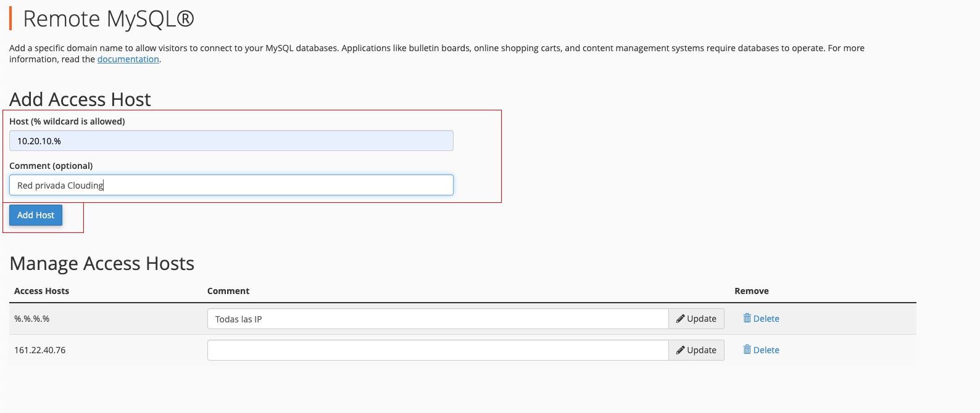Click the pencil icon for 161.22.40.76 row
980x413 pixels.
pos(681,350)
